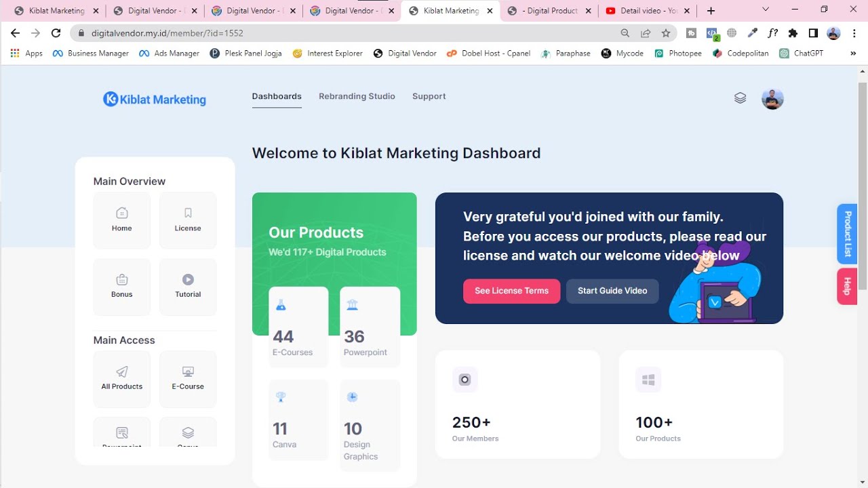Open the Mycode bookmark
The image size is (868, 488).
622,53
